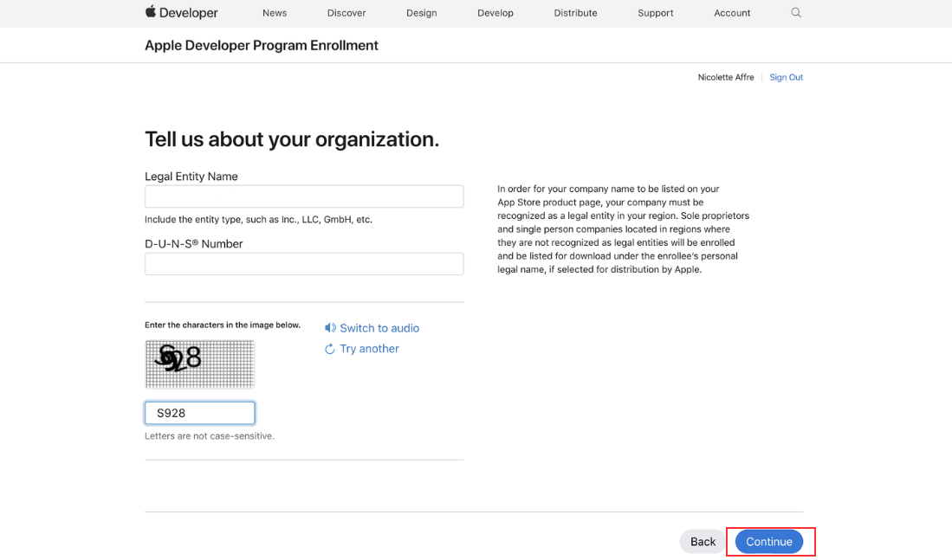Open the Develop navigation item

pyautogui.click(x=495, y=13)
